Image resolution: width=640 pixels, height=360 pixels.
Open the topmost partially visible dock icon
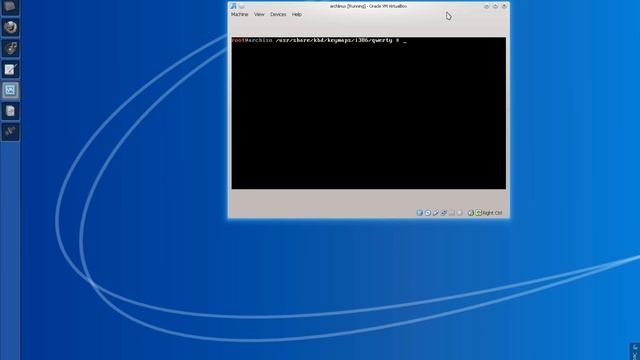click(x=10, y=7)
